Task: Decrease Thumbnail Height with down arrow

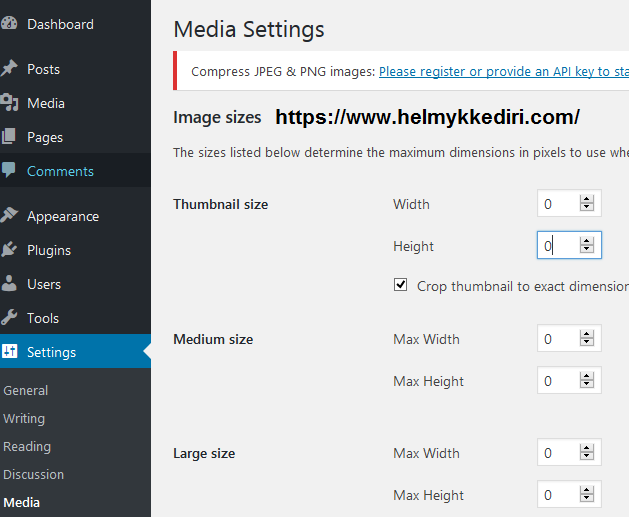Action: point(587,250)
